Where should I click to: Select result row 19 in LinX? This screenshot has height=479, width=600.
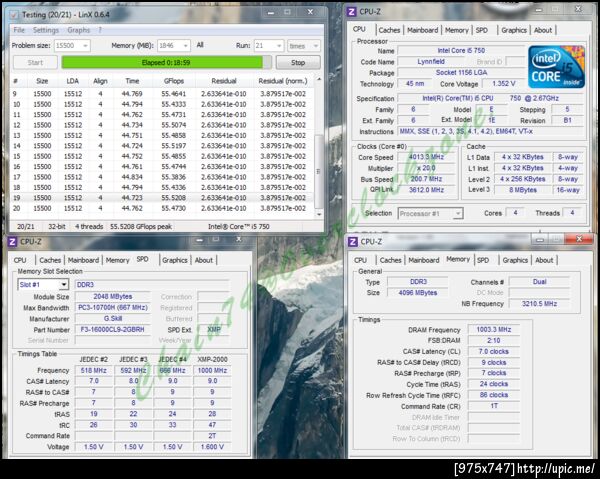163,198
